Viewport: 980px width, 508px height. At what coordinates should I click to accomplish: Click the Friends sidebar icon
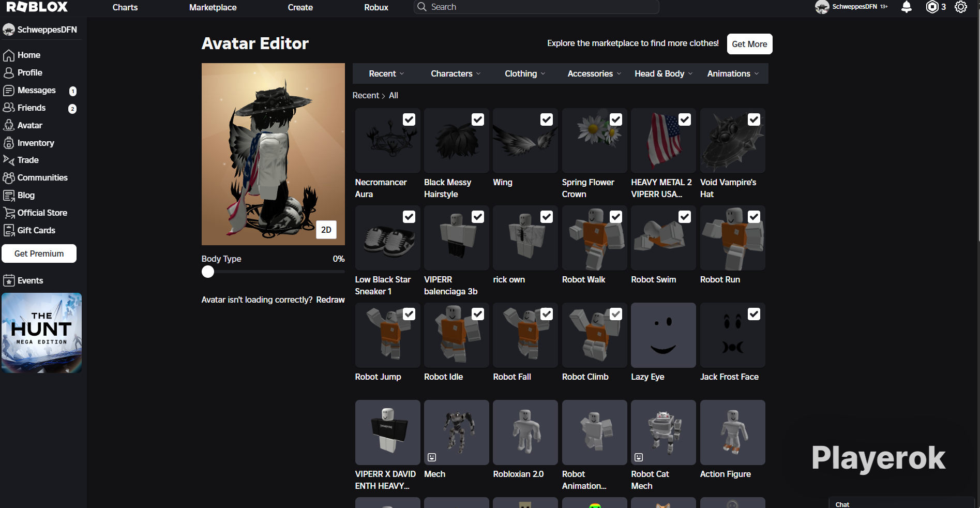[x=9, y=108]
